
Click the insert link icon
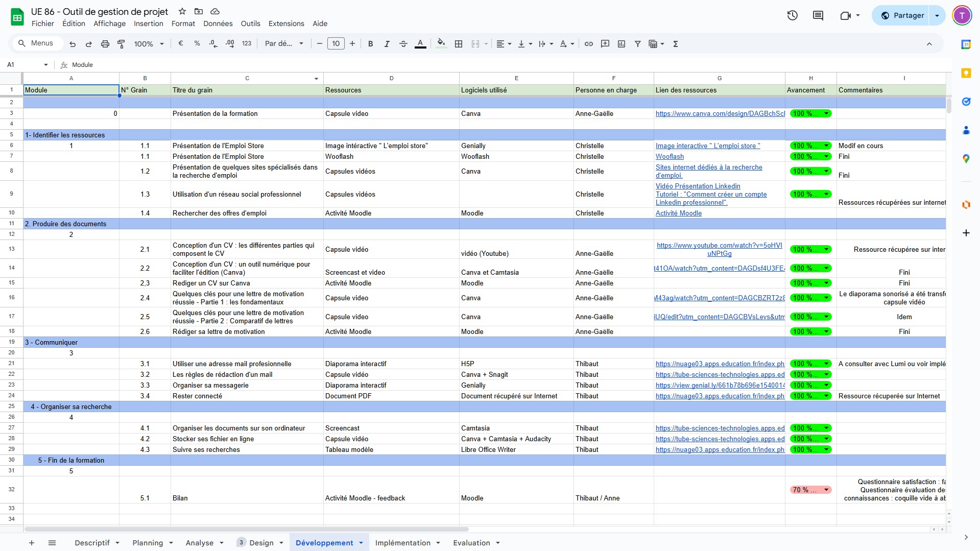(x=588, y=44)
